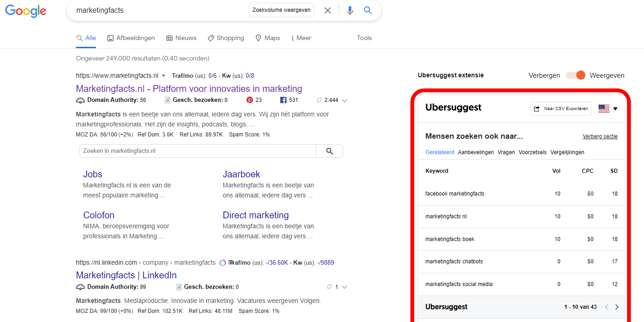This screenshot has width=644, height=322.
Task: Expand the 2.444 backlinks chevron
Action: coord(344,101)
